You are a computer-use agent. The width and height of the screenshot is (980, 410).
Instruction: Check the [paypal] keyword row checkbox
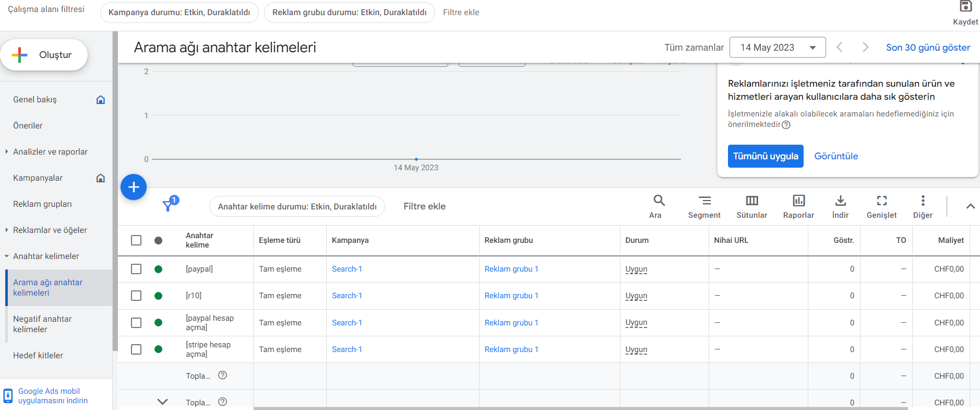click(136, 269)
